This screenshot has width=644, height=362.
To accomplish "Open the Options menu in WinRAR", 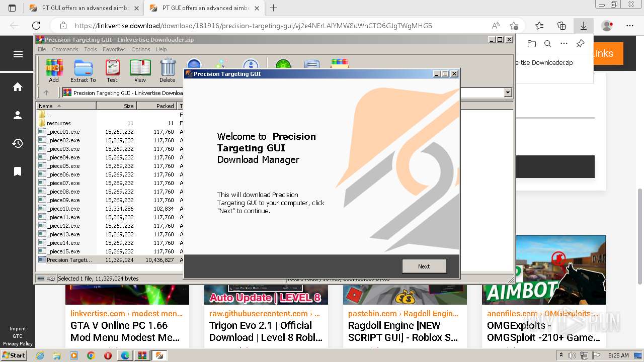I will pos(141,49).
